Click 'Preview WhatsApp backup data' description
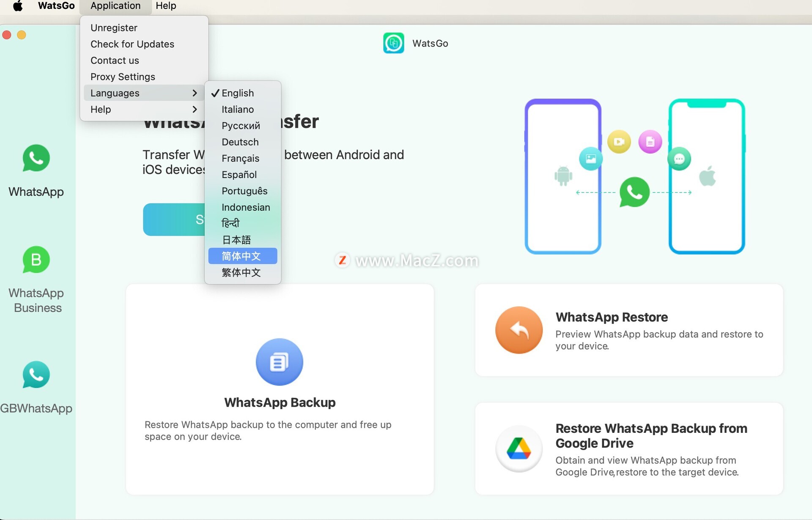The image size is (812, 520). pyautogui.click(x=659, y=340)
